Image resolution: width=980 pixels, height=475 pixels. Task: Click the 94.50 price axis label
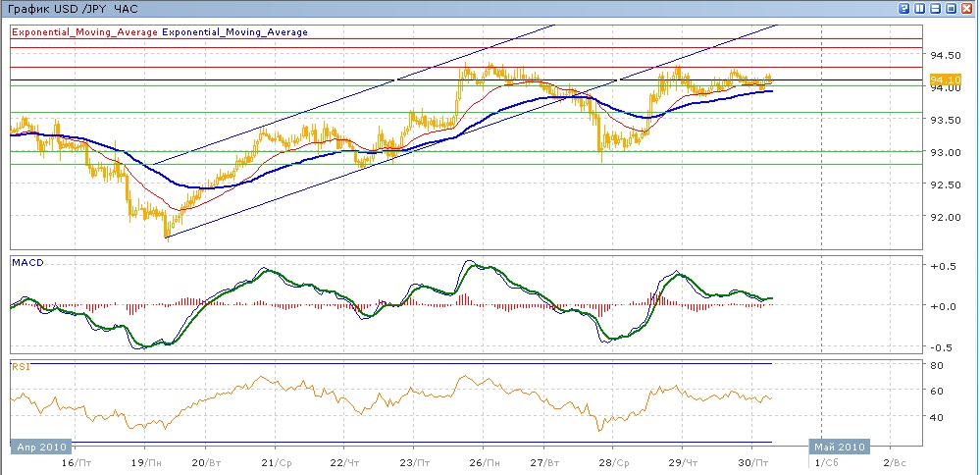click(945, 56)
